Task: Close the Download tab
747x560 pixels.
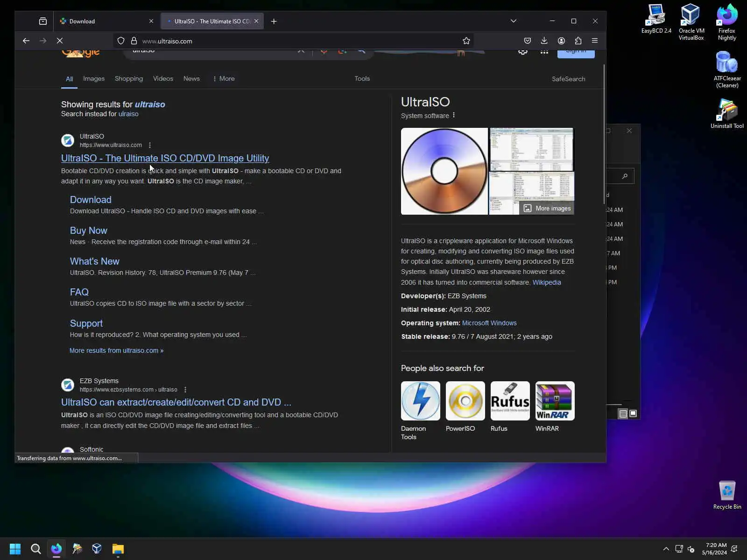Action: 151,21
